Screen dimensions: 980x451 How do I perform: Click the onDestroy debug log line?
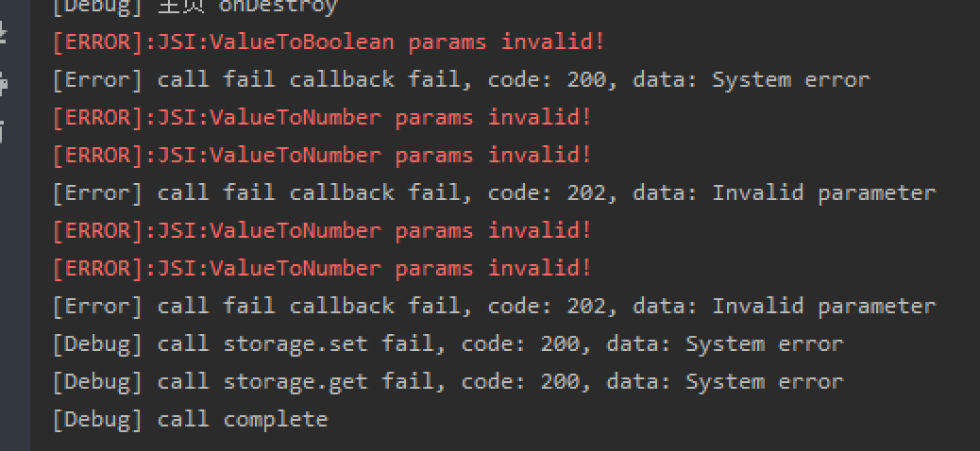(194, 7)
